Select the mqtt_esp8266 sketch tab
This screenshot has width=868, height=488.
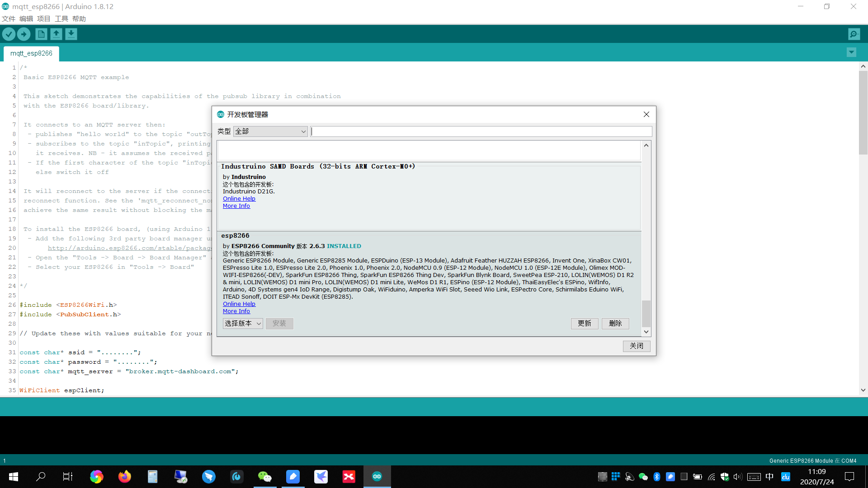click(x=31, y=53)
